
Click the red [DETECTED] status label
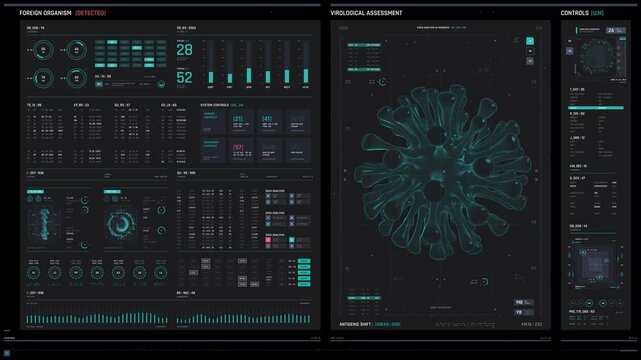pos(90,13)
